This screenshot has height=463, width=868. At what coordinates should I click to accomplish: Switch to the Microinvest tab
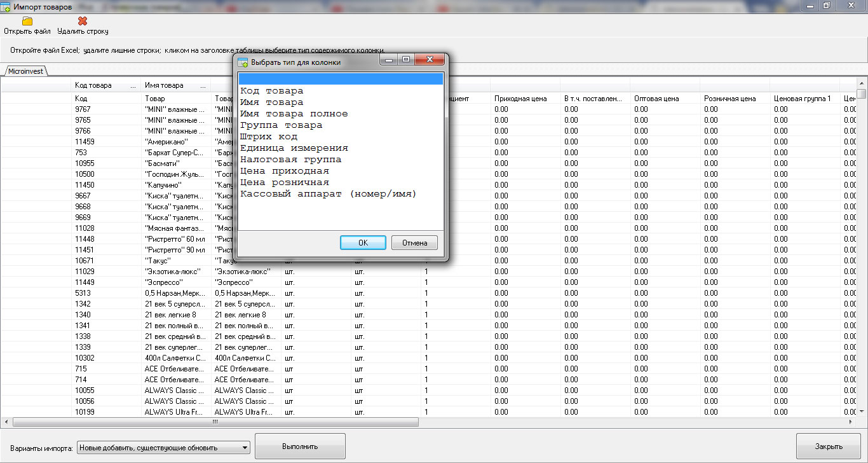25,71
